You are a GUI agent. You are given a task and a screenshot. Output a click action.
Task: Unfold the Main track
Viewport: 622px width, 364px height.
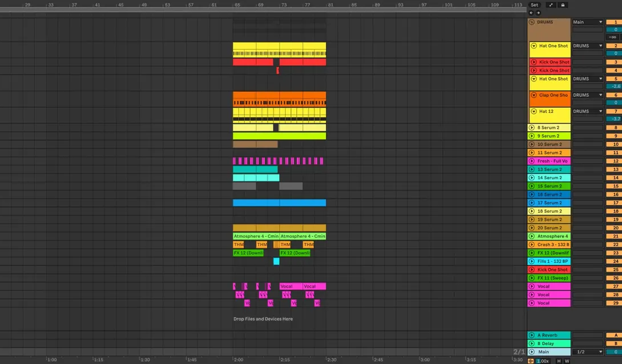[x=532, y=351]
